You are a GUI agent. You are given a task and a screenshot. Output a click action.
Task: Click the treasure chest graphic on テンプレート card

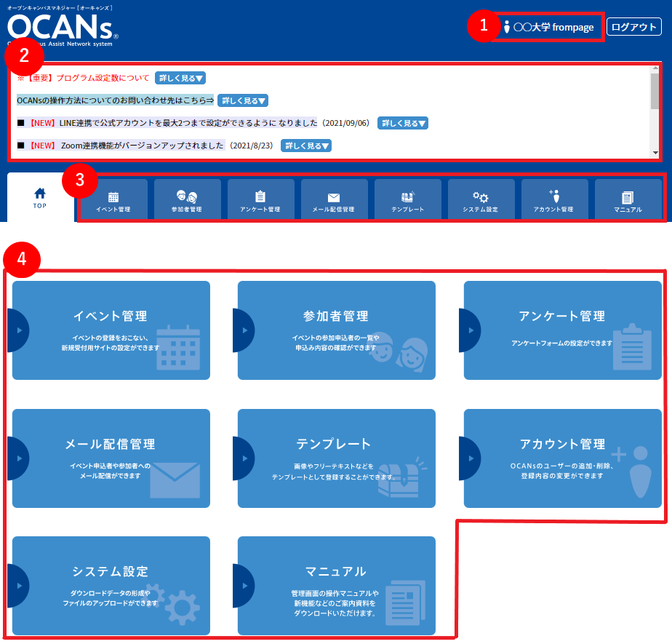point(402,477)
